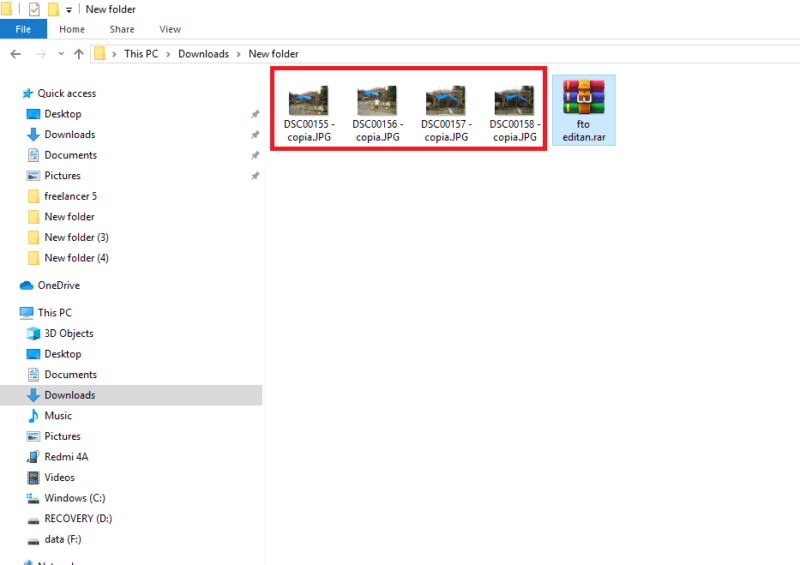Open Documents under Quick access
The height and width of the screenshot is (565, 800).
click(70, 155)
